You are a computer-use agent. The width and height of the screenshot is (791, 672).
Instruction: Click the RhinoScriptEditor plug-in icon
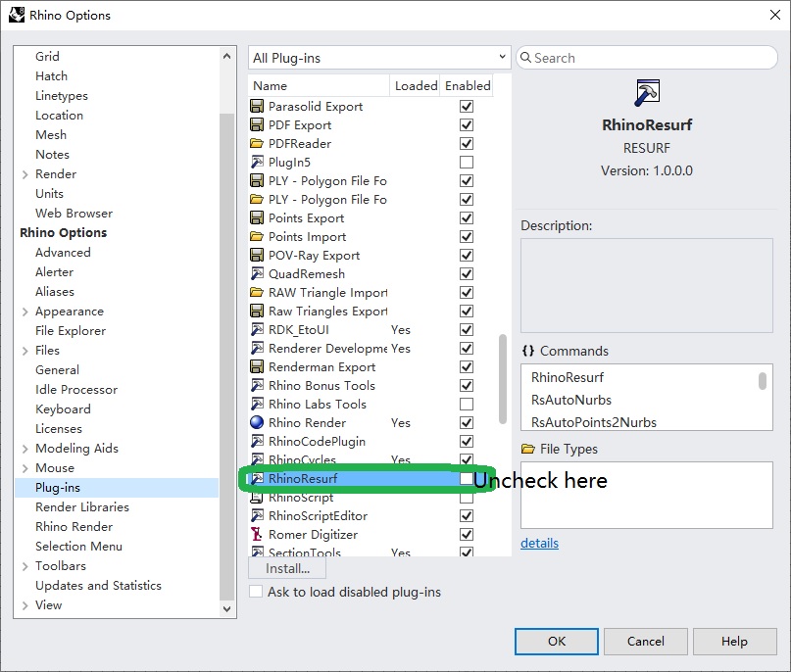pyautogui.click(x=257, y=515)
